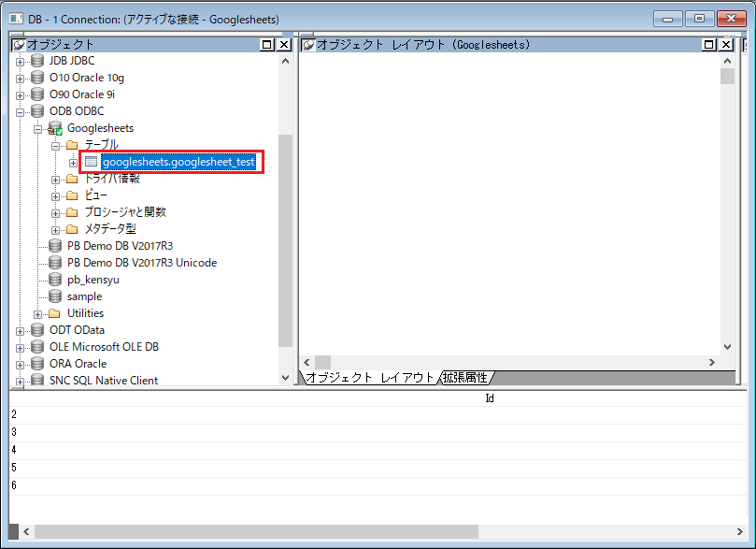Select PB Demo DB V2017R3 Unicode profile
This screenshot has height=549, width=756.
(142, 263)
